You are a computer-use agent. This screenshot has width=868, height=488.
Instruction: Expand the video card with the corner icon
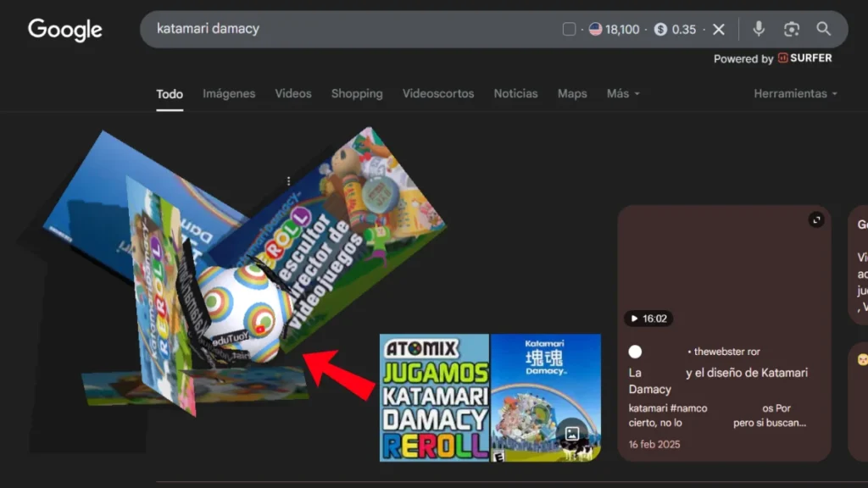point(816,220)
